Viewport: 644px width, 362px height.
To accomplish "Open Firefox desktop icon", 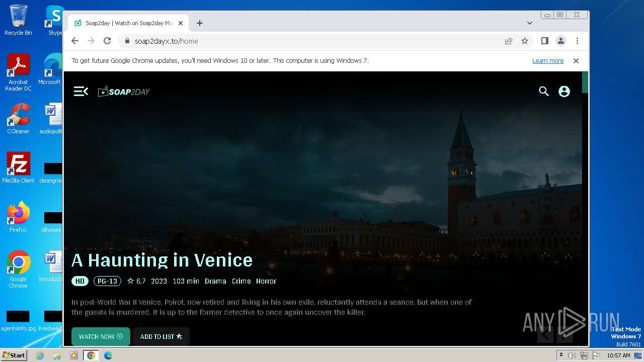I will [x=18, y=217].
